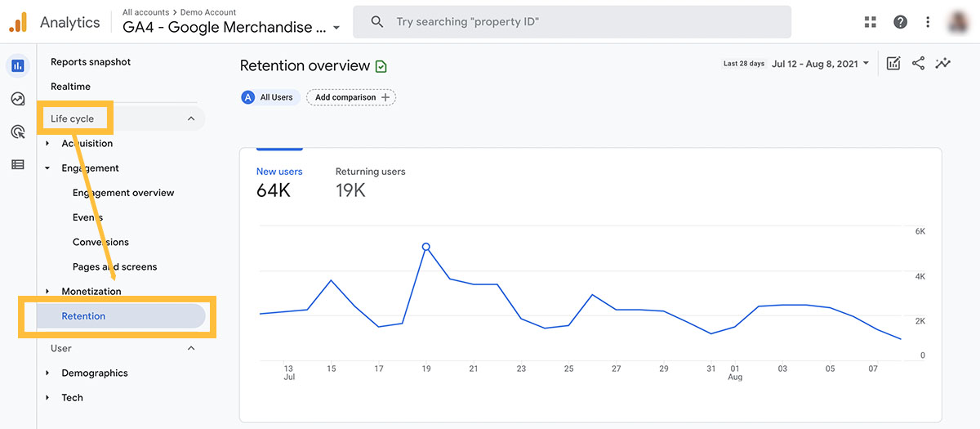Open the GA4 property selector dropdown

232,27
